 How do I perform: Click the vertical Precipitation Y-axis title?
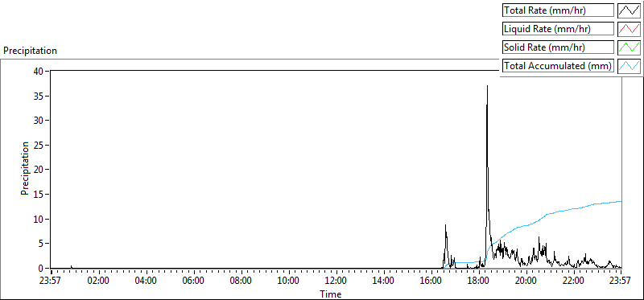25,169
